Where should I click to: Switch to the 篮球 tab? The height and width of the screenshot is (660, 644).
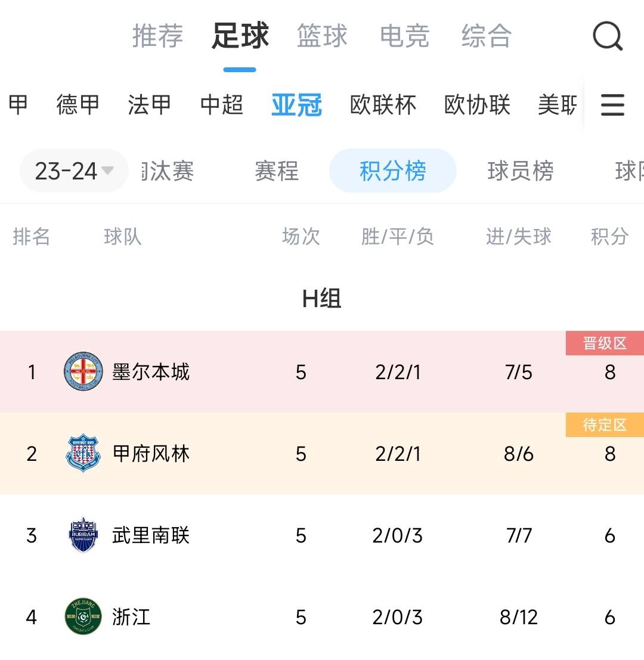click(x=322, y=36)
